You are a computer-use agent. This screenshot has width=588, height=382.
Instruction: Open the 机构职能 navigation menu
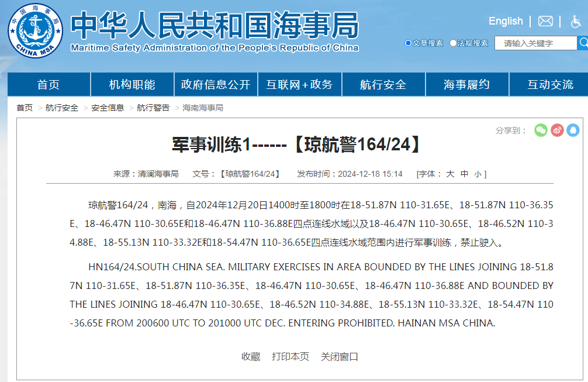click(x=132, y=85)
